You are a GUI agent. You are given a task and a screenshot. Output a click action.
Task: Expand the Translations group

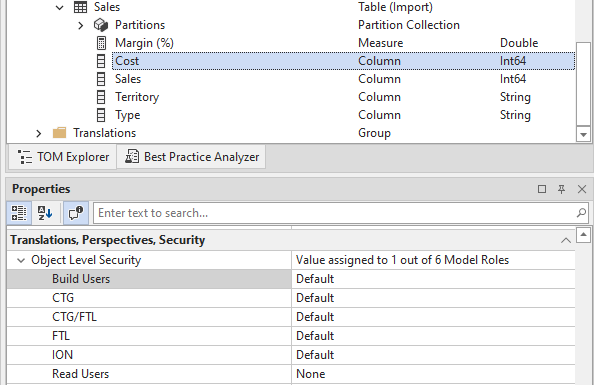click(38, 133)
